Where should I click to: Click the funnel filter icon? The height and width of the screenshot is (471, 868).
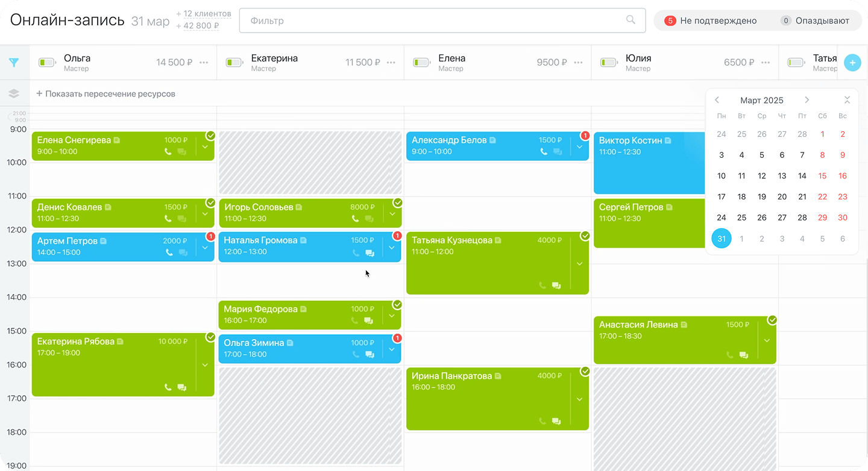pos(14,63)
